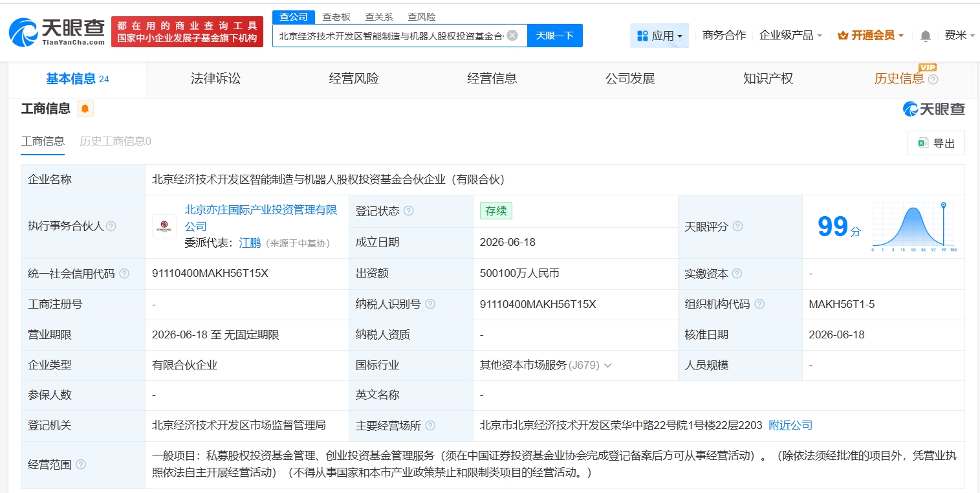Open 北京亦庄国际产业投资管理有限公司 link

tap(261, 218)
